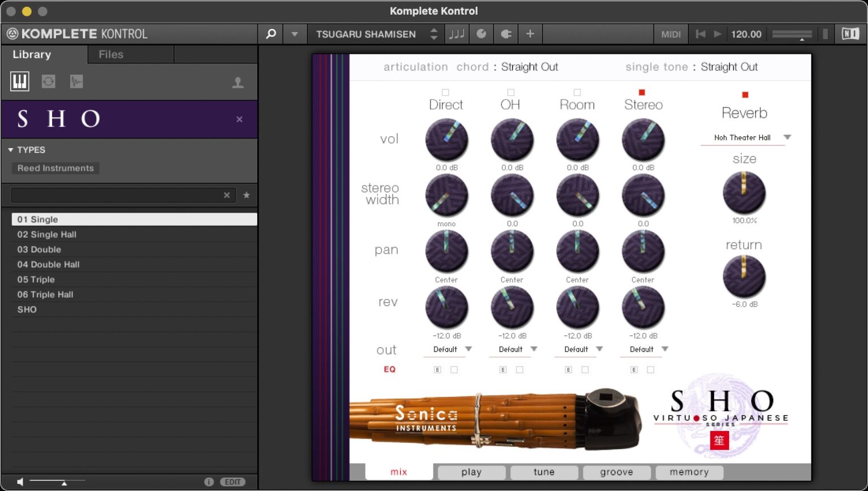Screen dimensions: 868x491
Task: Open the tune tab
Action: [544, 472]
